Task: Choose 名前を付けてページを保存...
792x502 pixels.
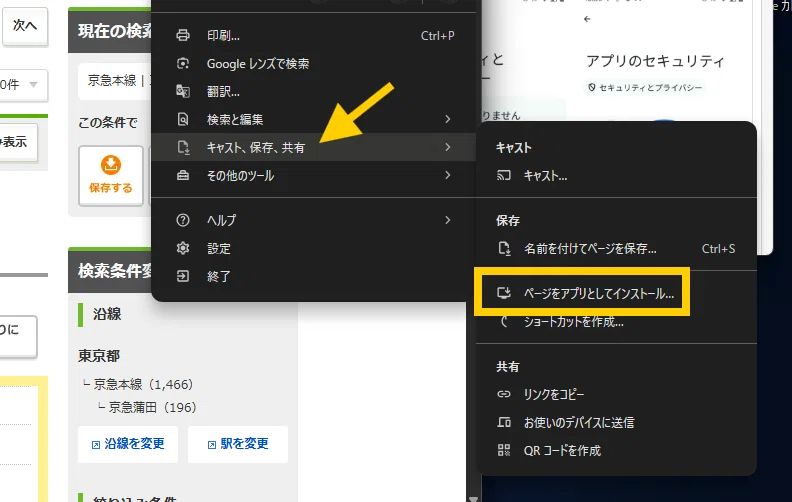Action: coord(616,248)
